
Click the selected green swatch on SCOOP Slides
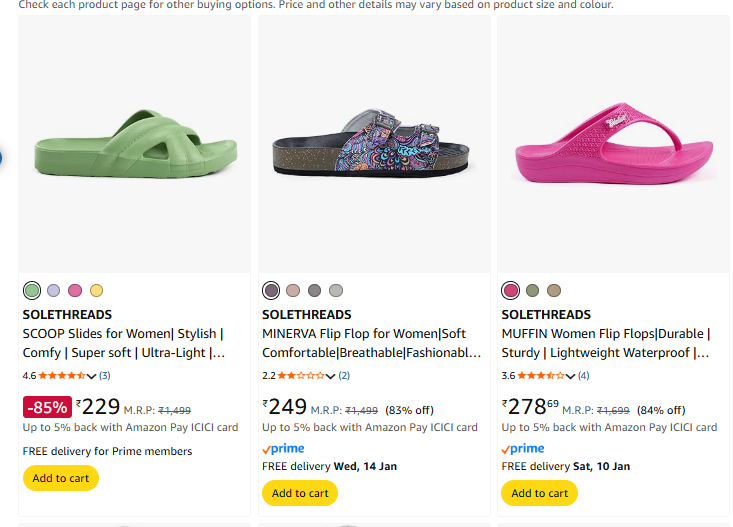32,291
